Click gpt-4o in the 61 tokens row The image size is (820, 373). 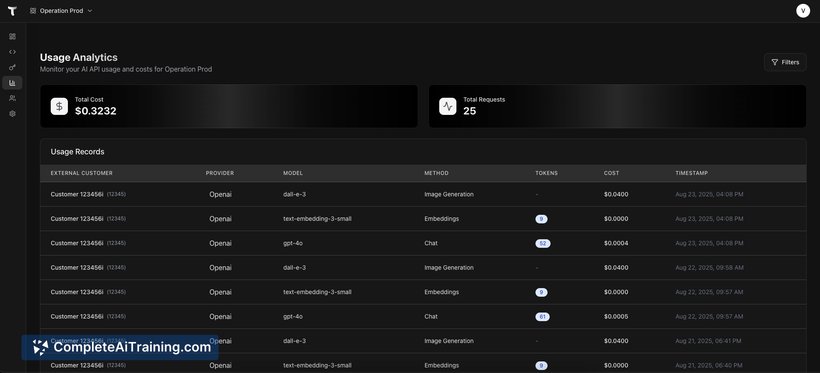click(x=293, y=317)
